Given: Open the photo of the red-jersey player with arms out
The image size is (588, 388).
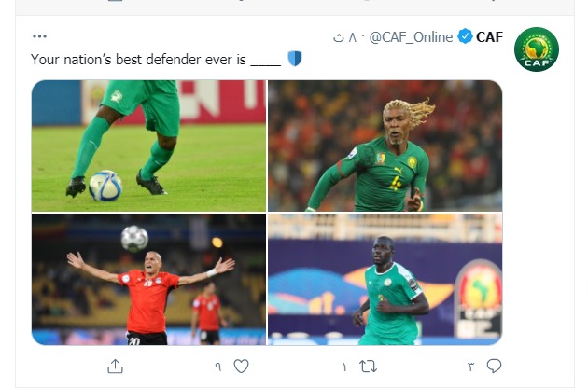Looking at the screenshot, I should point(148,279).
